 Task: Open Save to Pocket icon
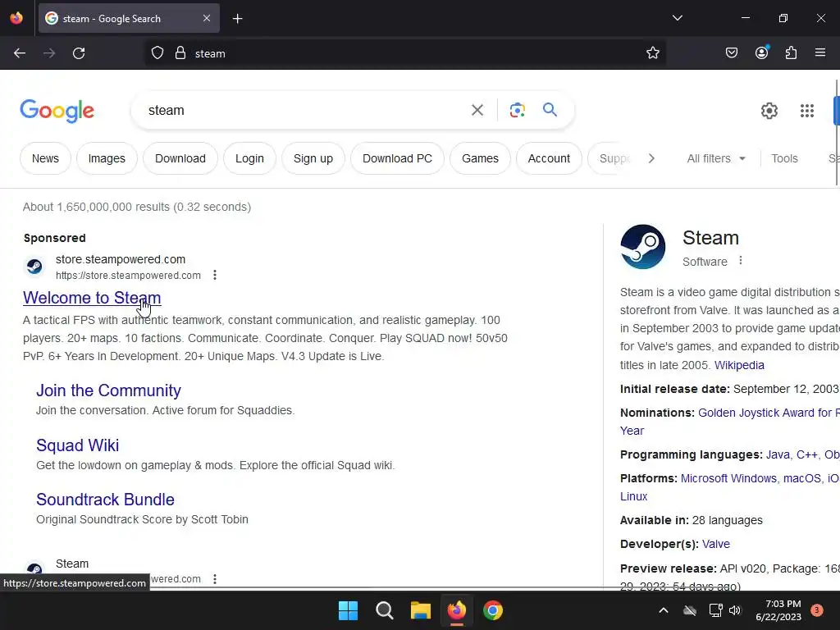[x=731, y=52]
